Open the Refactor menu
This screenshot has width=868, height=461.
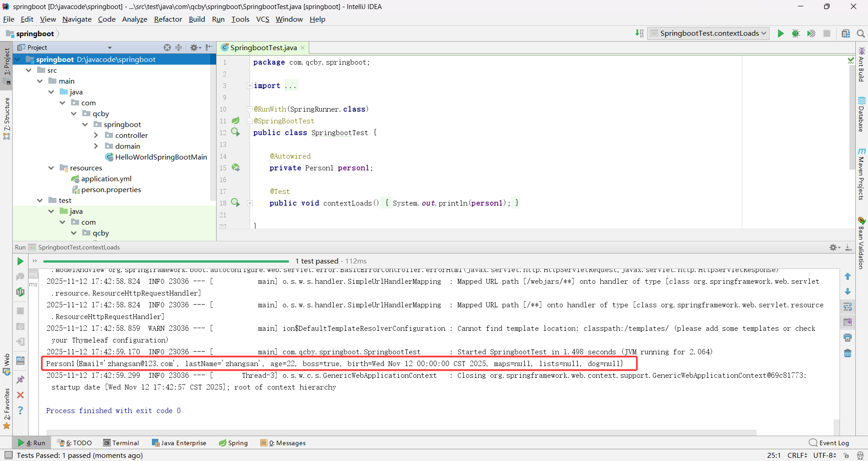(168, 19)
